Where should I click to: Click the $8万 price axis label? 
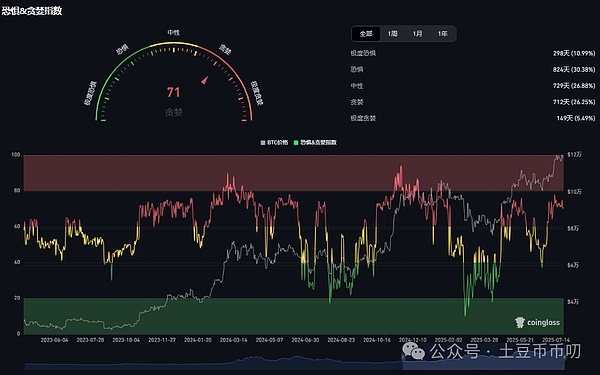click(573, 228)
